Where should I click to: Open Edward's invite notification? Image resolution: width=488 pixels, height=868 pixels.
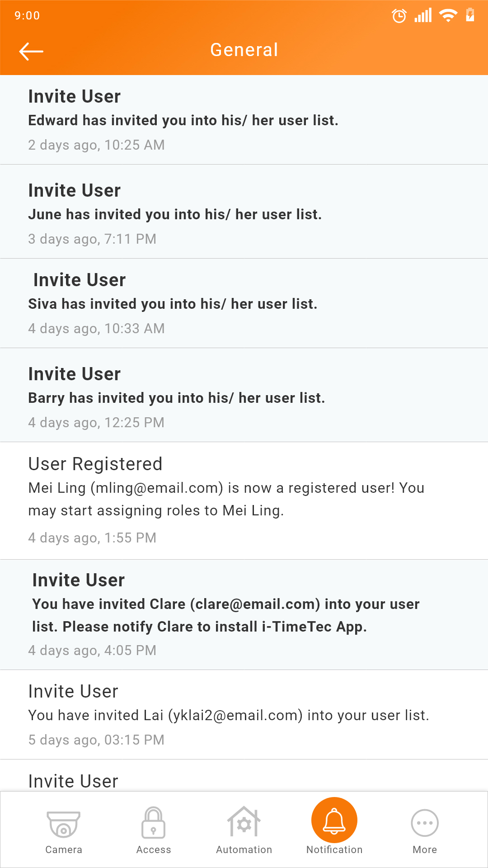[x=244, y=120]
